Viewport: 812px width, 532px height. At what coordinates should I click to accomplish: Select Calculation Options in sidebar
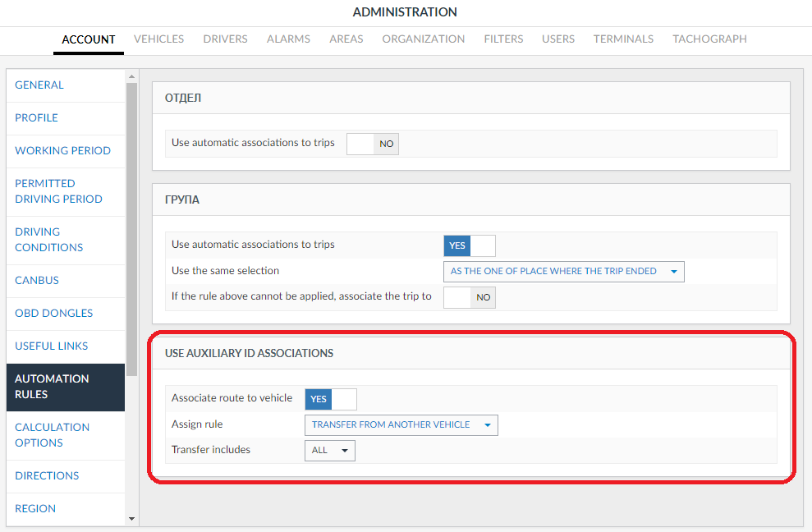(x=52, y=435)
